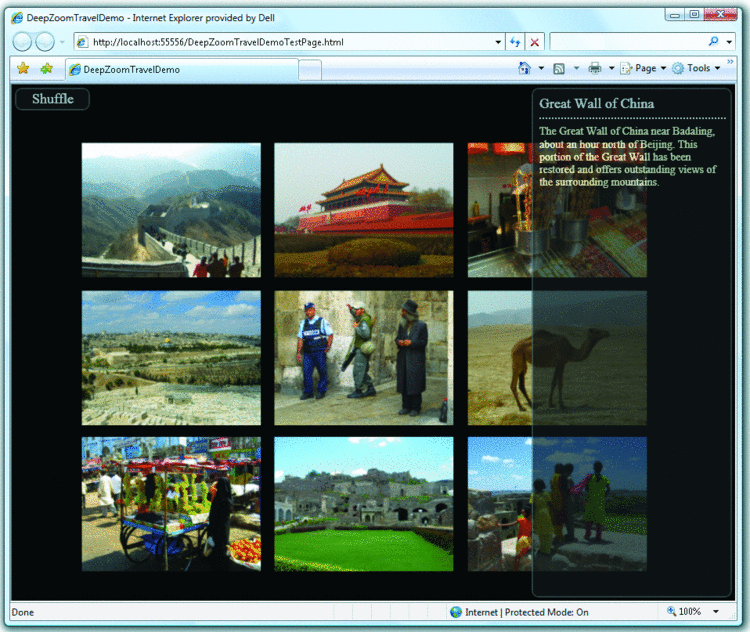This screenshot has height=632, width=750.
Task: Expand the zoom level dropdown arrow
Action: coord(716,611)
